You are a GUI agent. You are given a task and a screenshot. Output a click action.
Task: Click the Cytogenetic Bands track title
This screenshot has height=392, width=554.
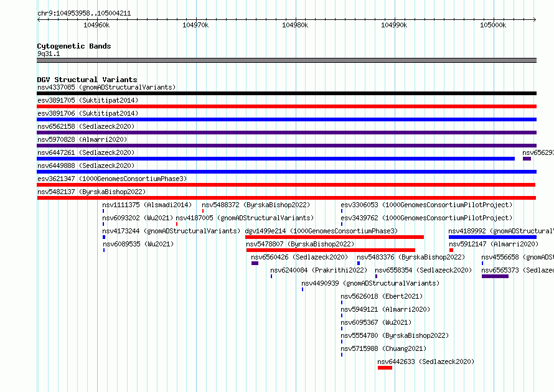pos(74,46)
